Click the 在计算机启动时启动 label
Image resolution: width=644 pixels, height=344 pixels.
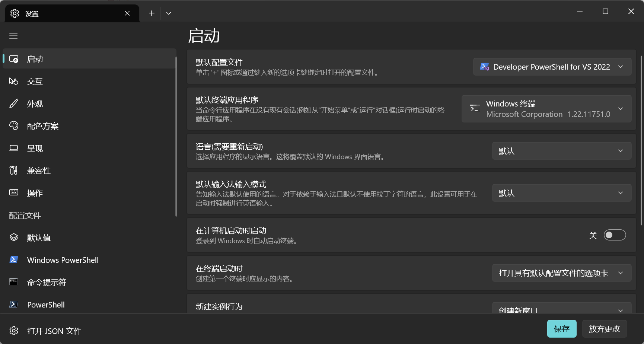click(231, 230)
